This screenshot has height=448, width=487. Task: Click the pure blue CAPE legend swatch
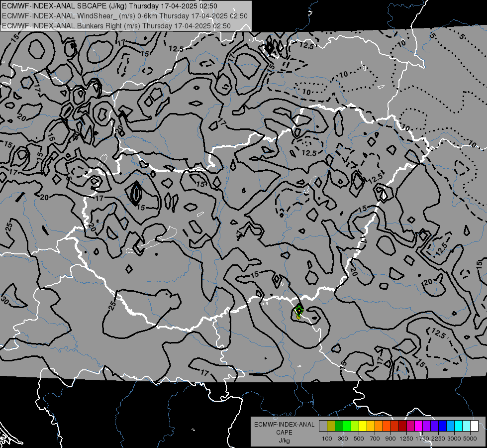point(443,426)
